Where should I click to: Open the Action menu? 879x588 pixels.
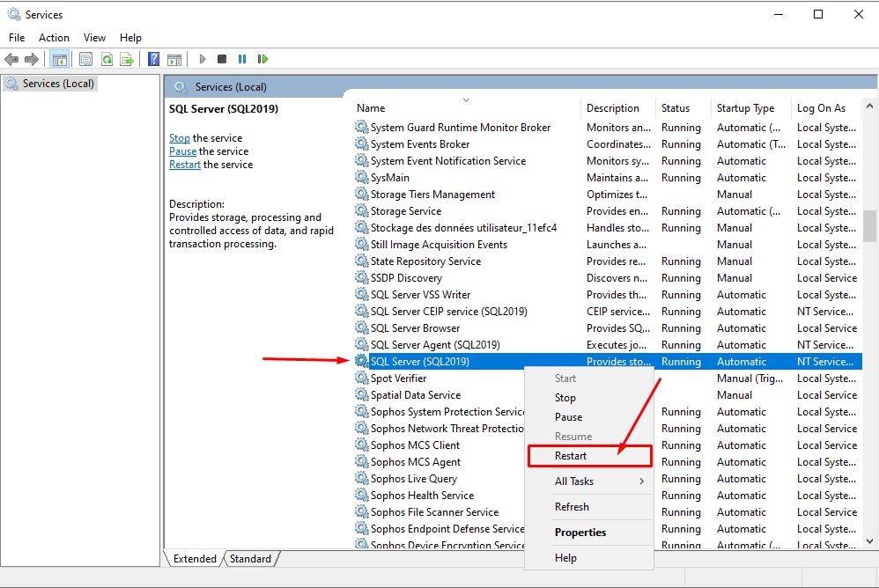(54, 38)
